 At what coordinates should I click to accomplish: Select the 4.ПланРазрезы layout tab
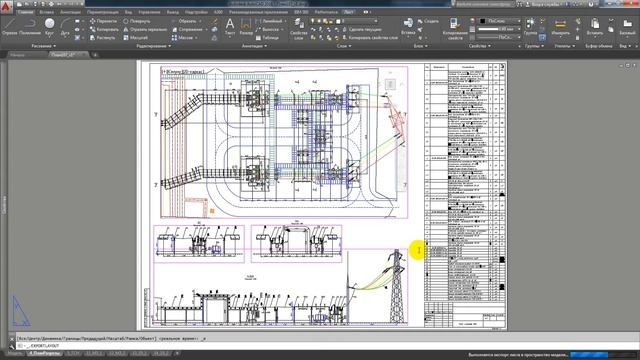(44, 353)
